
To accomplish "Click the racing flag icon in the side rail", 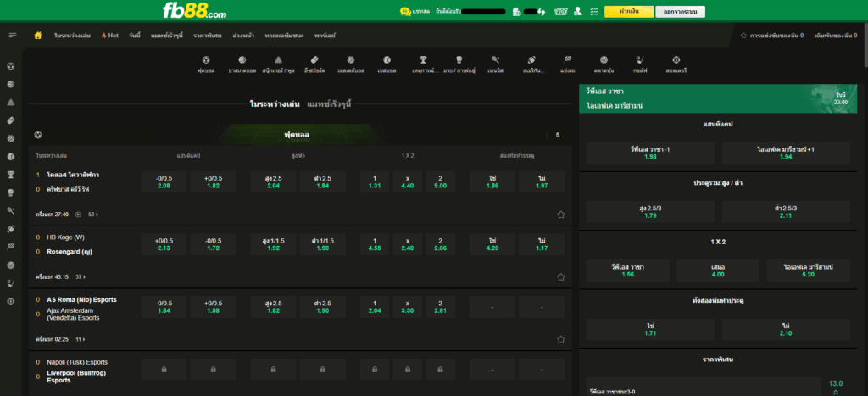I will (10, 247).
